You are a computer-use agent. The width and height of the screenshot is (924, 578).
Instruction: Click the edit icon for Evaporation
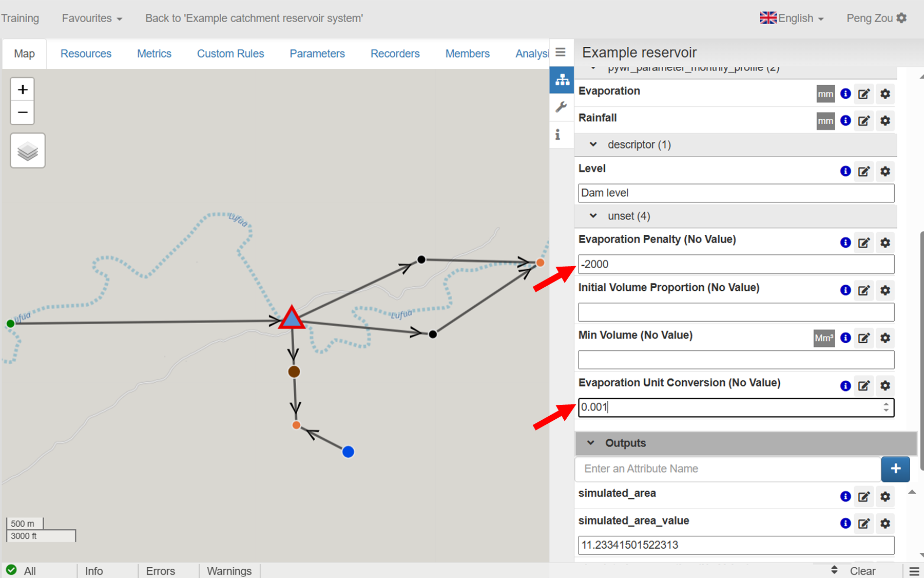[864, 94]
